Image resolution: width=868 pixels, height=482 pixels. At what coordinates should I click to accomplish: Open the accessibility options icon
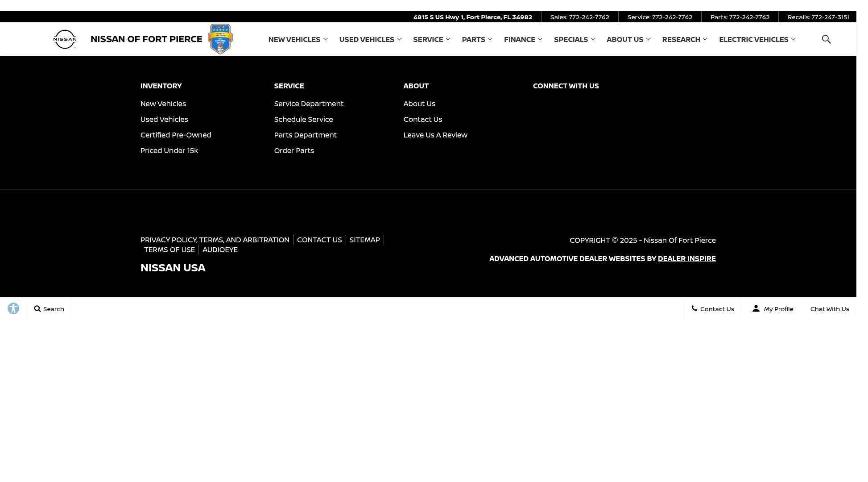13,308
